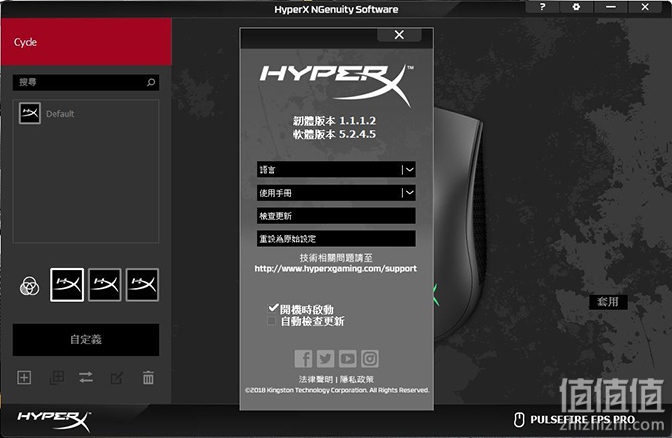Open the settings gear icon
Viewport: 672px width, 438px height.
[576, 7]
